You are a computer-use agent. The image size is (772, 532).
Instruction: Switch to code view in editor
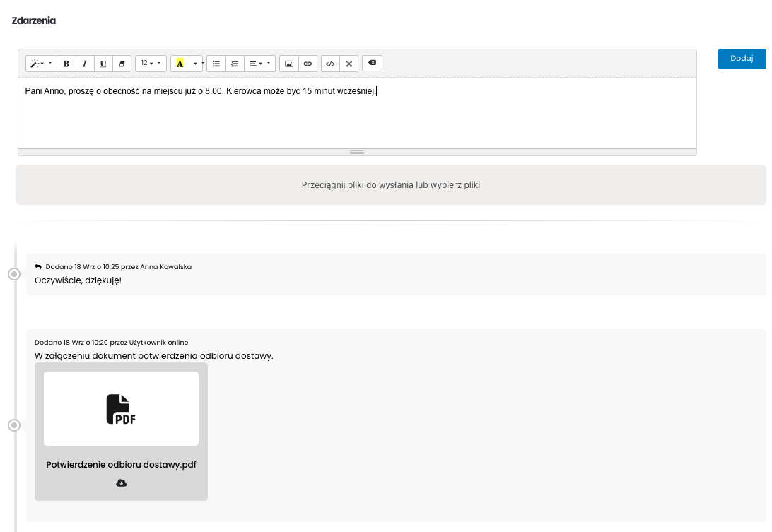(330, 64)
